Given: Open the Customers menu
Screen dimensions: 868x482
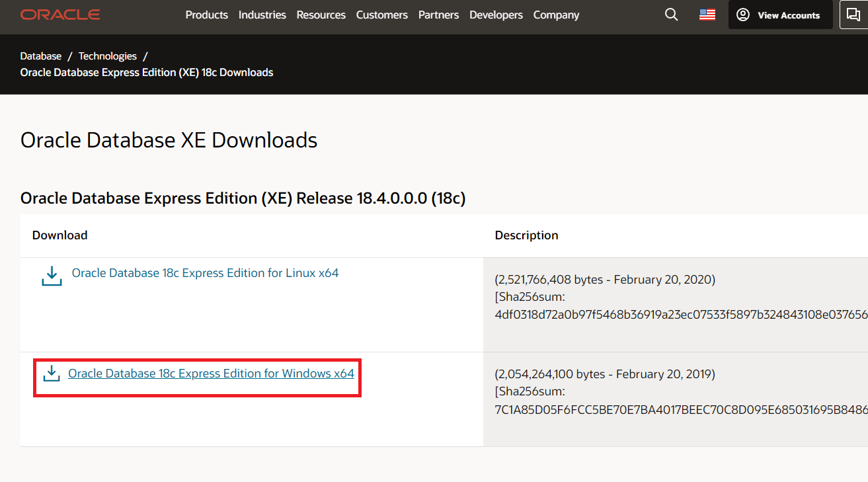Looking at the screenshot, I should click(x=382, y=15).
